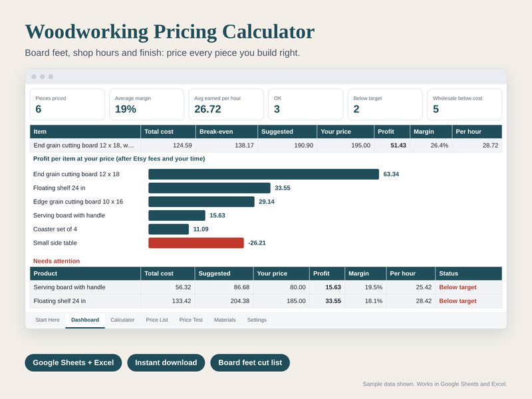Click the red Small side table bar
The width and height of the screenshot is (532, 399).
tap(196, 243)
